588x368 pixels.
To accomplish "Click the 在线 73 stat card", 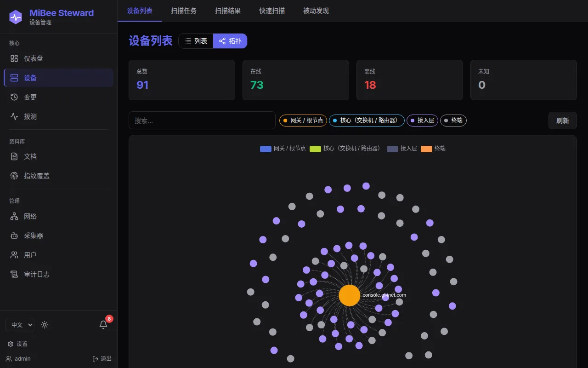I will [x=296, y=80].
